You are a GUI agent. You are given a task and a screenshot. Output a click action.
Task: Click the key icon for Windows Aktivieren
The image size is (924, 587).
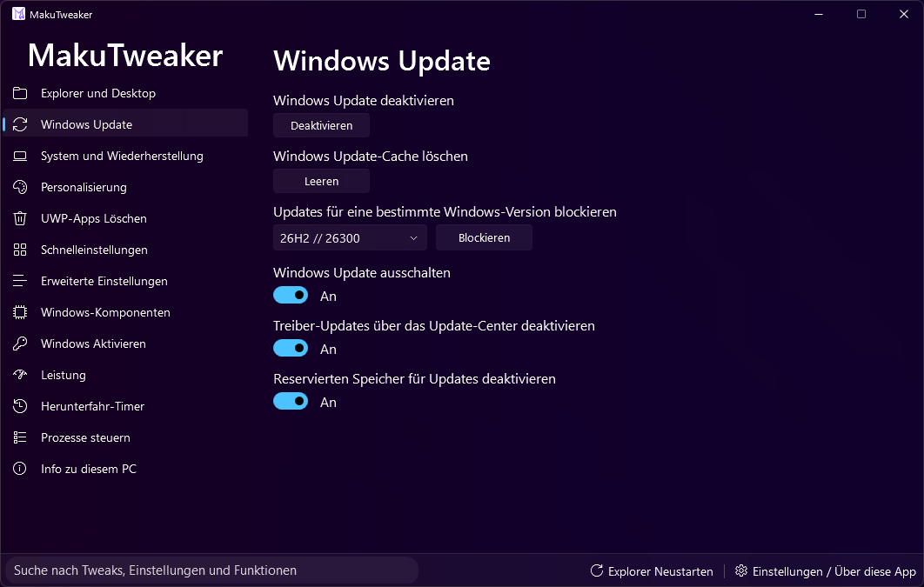coord(20,344)
